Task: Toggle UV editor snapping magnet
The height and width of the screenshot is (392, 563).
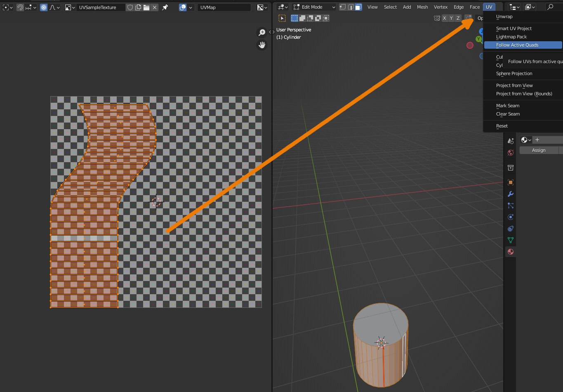Action: (20, 7)
